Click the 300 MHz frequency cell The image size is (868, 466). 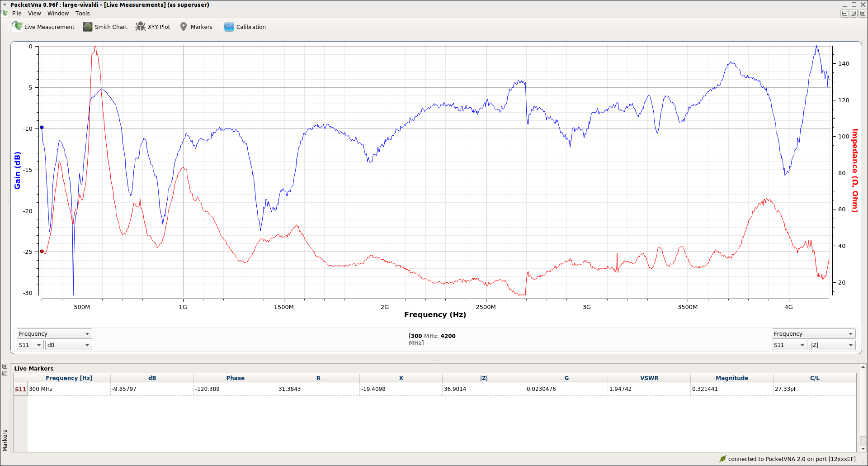[x=69, y=389]
